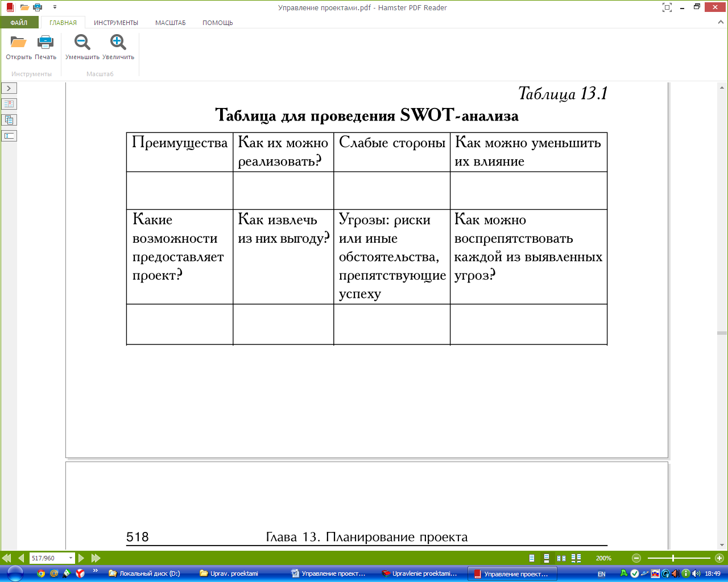Click the Windows Start orb
728x582 pixels.
pyautogui.click(x=14, y=573)
